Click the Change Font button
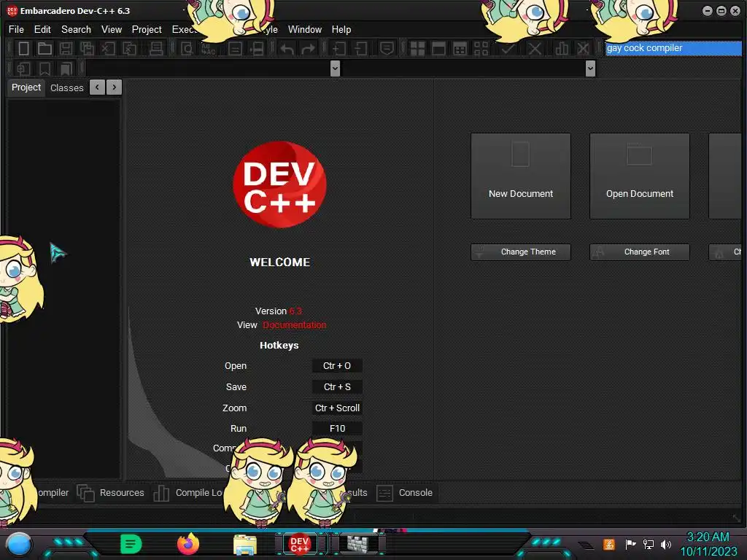The width and height of the screenshot is (747, 560). 640,252
